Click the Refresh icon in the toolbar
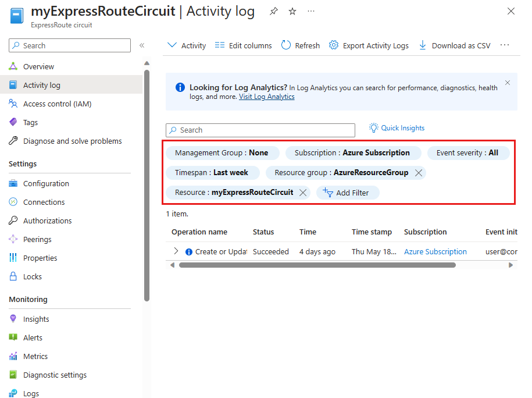This screenshot has width=532, height=398. coord(286,45)
